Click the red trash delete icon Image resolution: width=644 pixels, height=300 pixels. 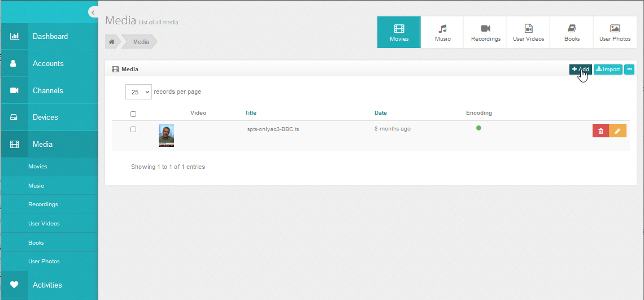tap(601, 131)
